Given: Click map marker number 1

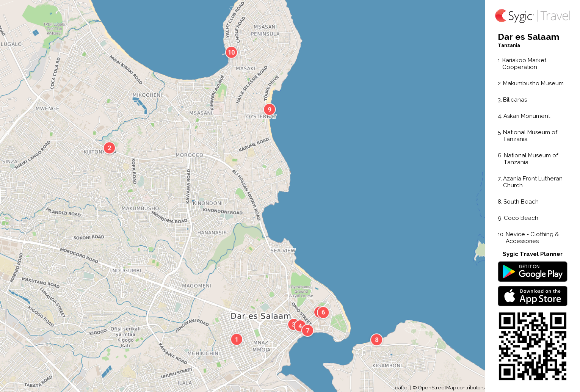Looking at the screenshot, I should tap(237, 339).
